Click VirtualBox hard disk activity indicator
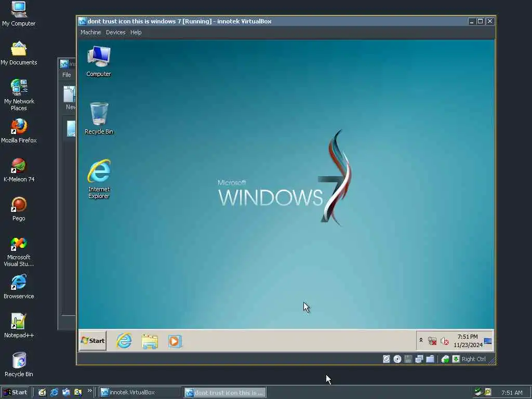 (387, 359)
